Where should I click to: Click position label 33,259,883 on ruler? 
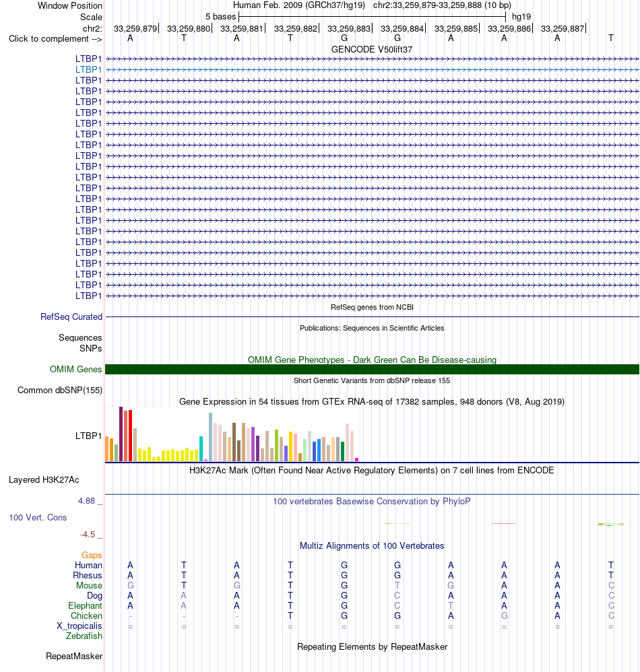(x=349, y=29)
